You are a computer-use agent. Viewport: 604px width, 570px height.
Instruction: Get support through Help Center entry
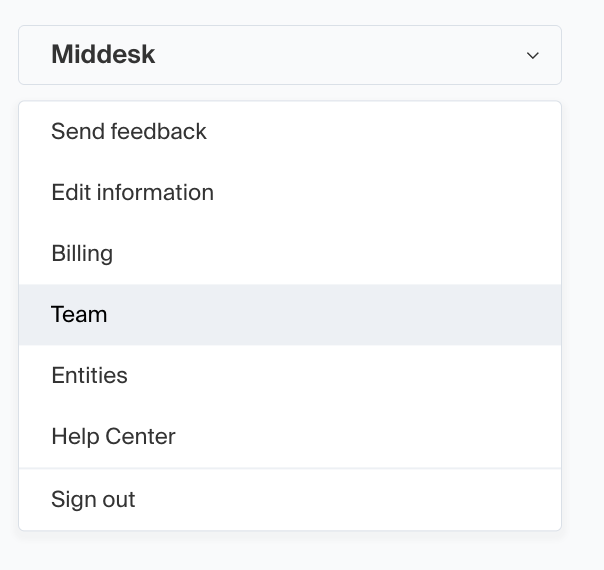coord(113,437)
